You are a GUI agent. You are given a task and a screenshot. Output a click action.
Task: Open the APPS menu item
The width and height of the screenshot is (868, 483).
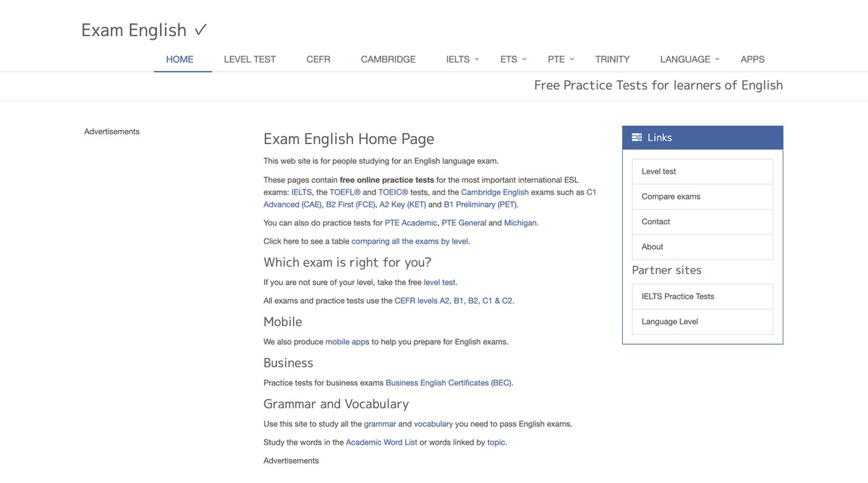tap(752, 59)
